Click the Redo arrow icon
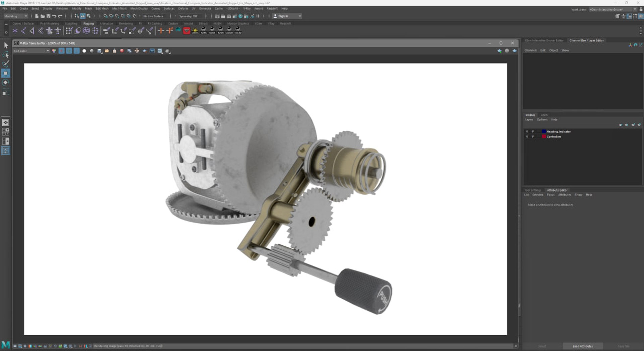This screenshot has width=644, height=351. coord(60,16)
